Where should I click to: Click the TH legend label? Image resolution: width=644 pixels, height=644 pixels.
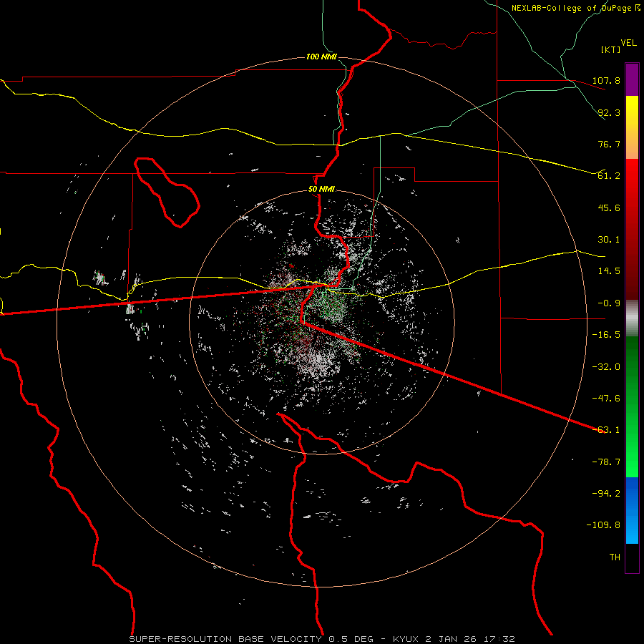(x=615, y=557)
